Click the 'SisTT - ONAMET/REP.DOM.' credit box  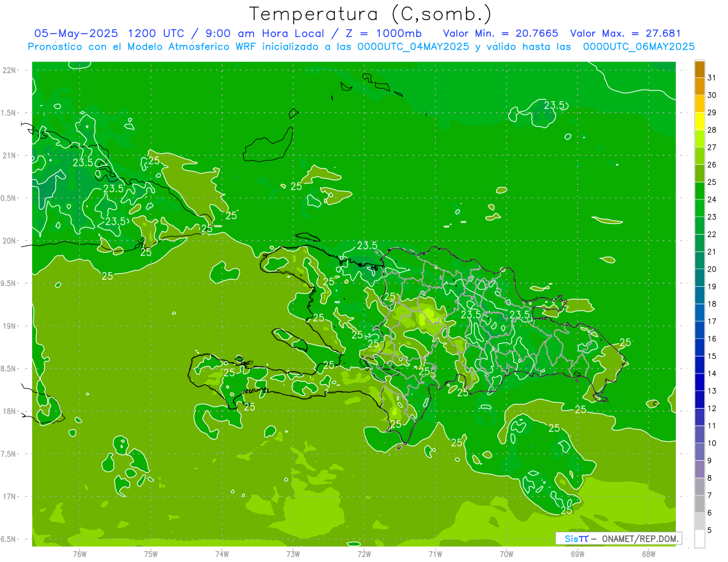pos(618,538)
